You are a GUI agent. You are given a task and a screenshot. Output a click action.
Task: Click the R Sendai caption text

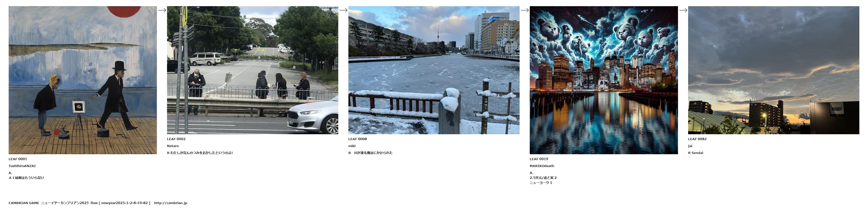click(x=696, y=153)
